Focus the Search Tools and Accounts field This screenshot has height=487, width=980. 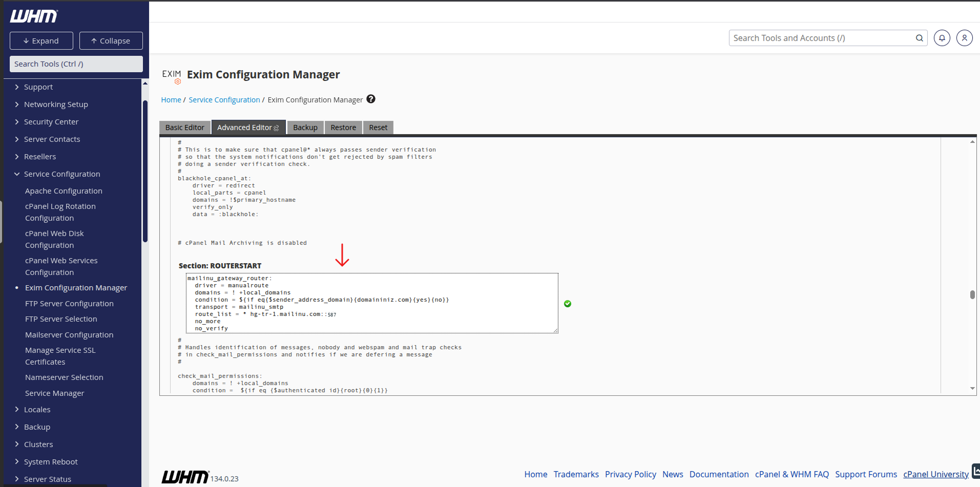click(823, 38)
